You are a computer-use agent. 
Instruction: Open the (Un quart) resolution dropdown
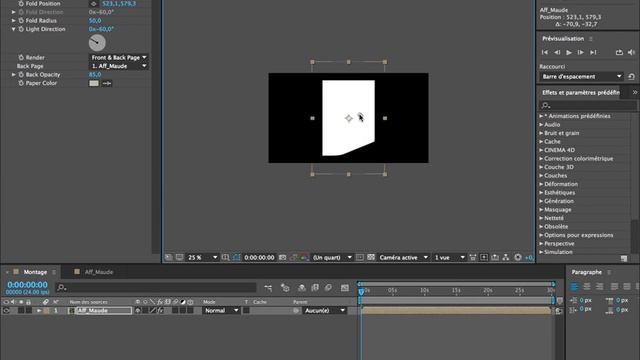pos(332,258)
